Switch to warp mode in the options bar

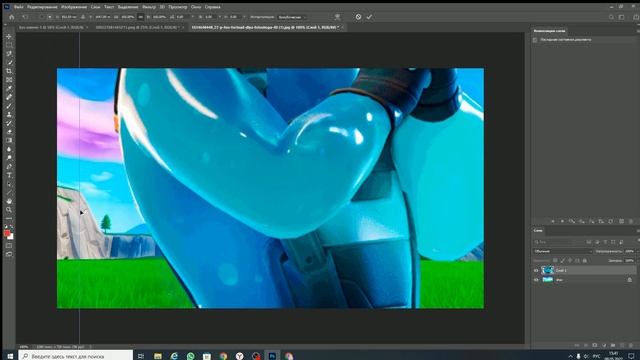pyautogui.click(x=337, y=17)
